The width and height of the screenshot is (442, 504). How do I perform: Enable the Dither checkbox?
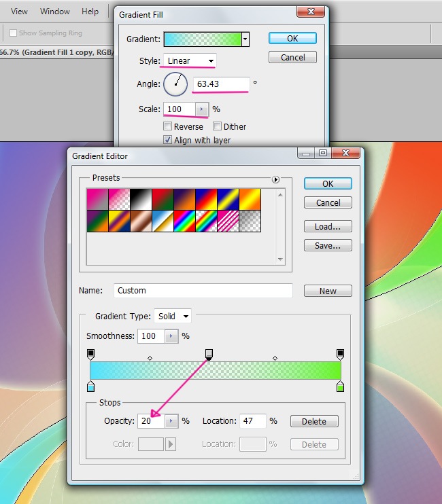coord(218,126)
